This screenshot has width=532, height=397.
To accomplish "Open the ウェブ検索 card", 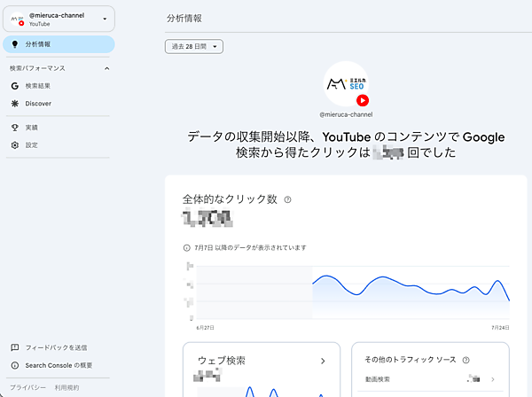I will click(262, 370).
